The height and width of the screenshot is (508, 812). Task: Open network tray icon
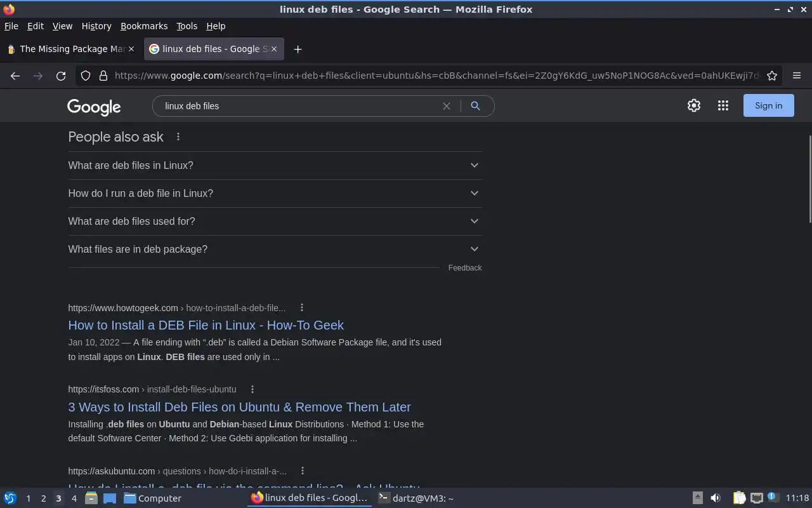757,498
